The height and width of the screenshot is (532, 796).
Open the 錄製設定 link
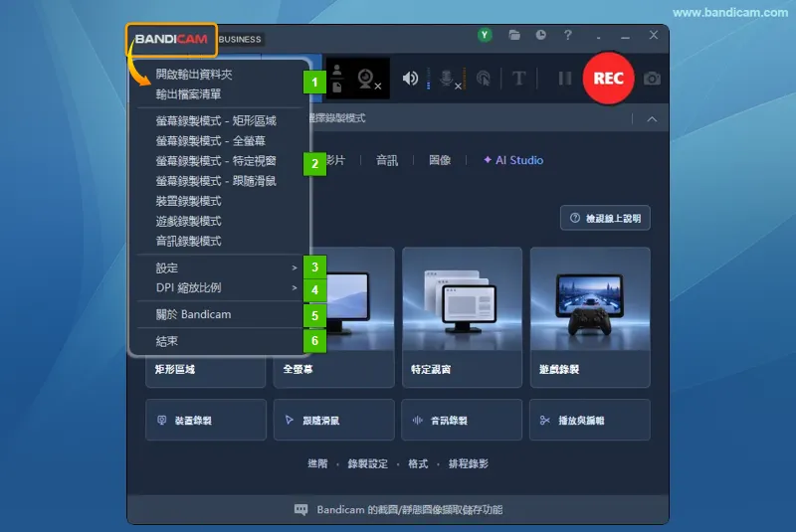pyautogui.click(x=367, y=463)
